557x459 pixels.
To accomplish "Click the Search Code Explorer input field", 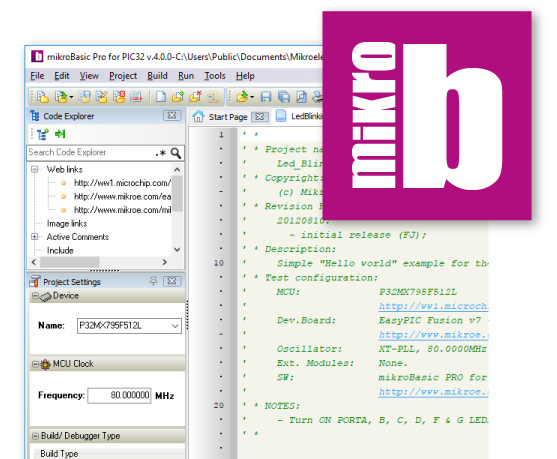I will coord(91,152).
